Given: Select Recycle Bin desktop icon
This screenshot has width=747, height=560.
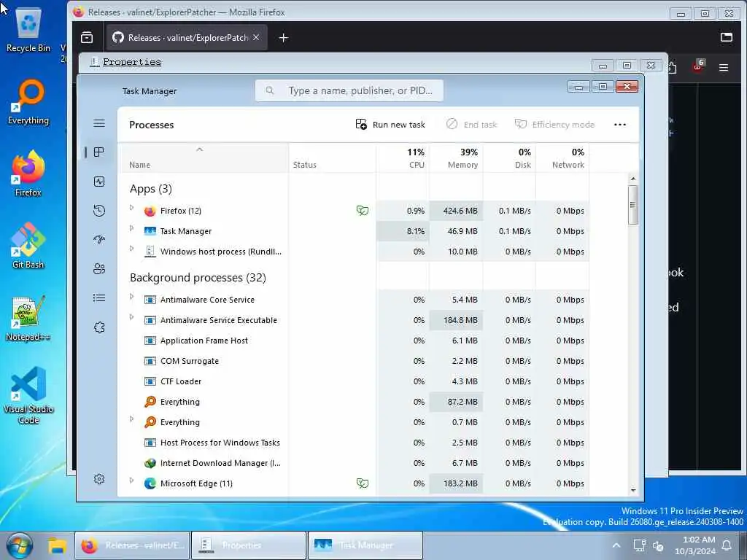Looking at the screenshot, I should coord(28,29).
